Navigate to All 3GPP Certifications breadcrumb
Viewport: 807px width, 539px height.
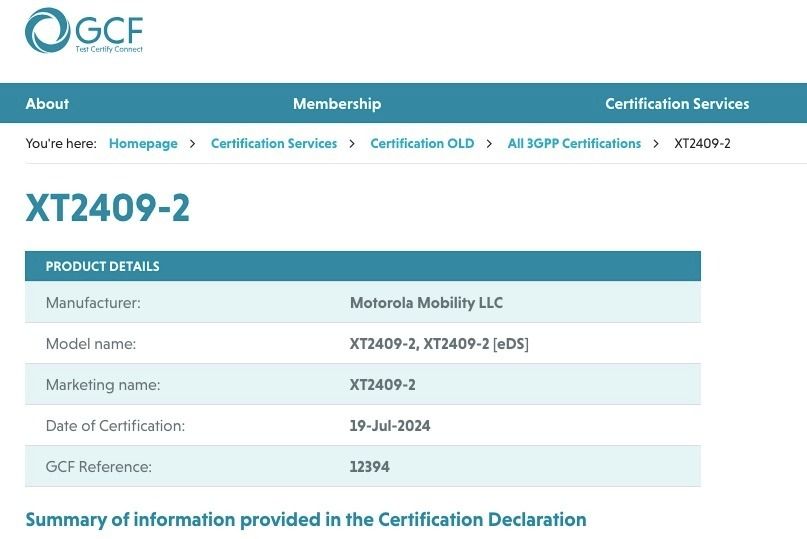point(574,143)
